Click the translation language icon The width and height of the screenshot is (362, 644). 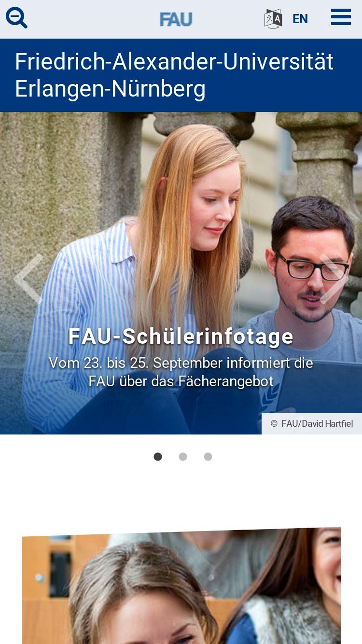coord(273,19)
